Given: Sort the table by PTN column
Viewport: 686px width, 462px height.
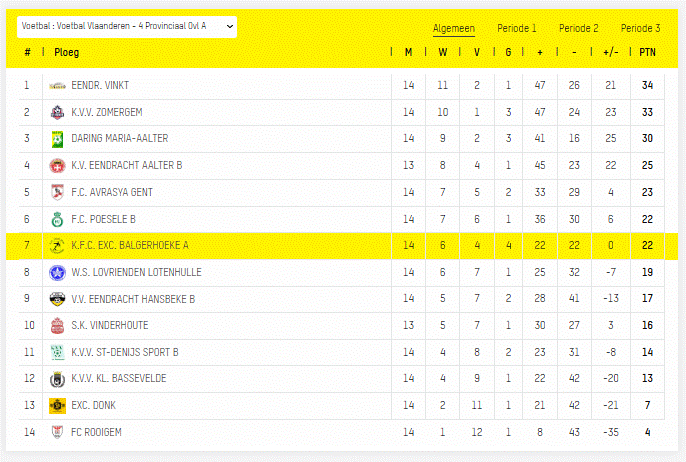Looking at the screenshot, I should click(x=648, y=52).
